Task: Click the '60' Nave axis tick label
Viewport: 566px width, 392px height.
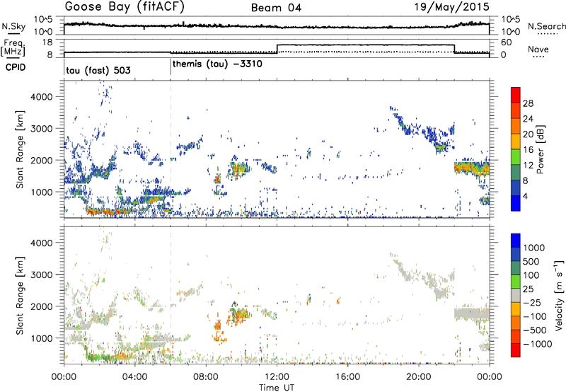Action: [x=506, y=42]
